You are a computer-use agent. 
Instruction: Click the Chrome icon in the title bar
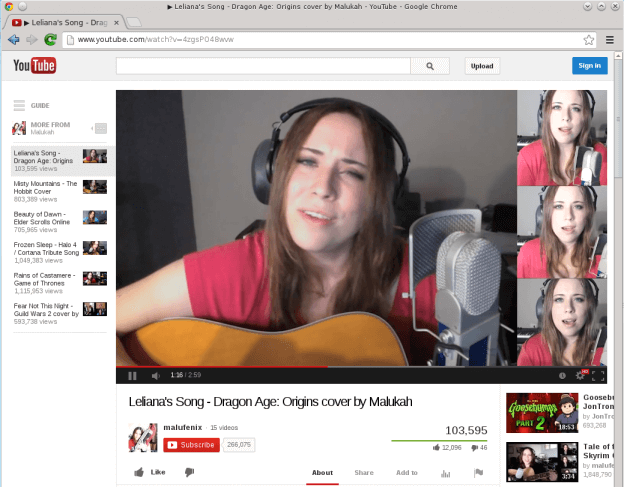tap(9, 6)
